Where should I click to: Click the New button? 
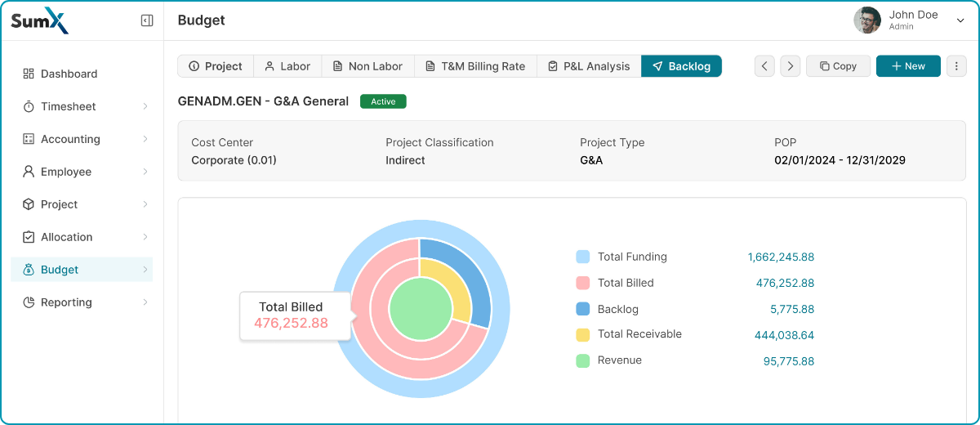click(908, 66)
